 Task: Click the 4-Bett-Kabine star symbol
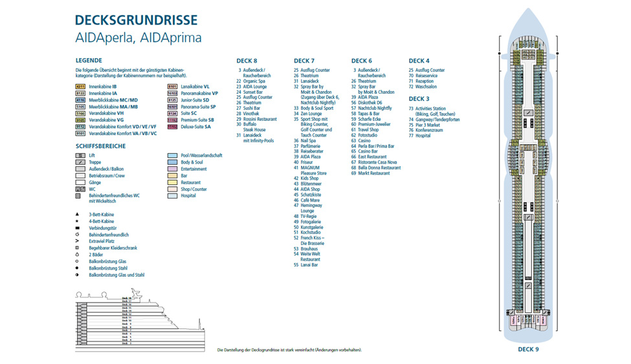[x=78, y=221]
